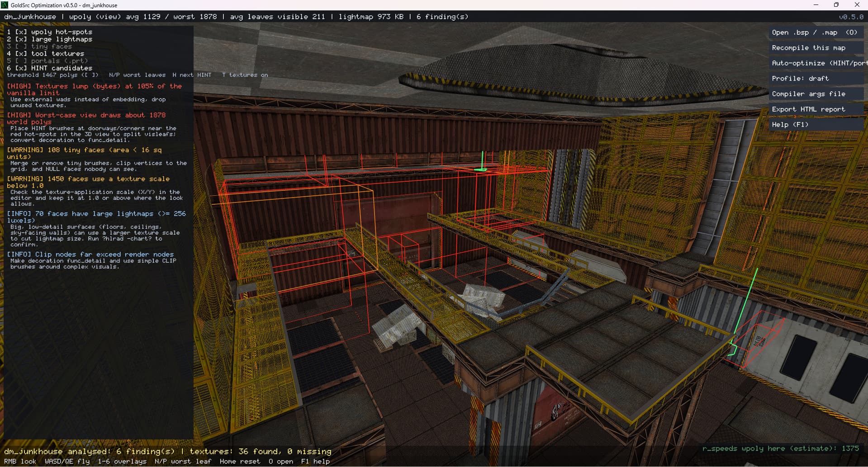Click the lightmap 973 KB status entry
The image size is (868, 467).
coord(371,17)
